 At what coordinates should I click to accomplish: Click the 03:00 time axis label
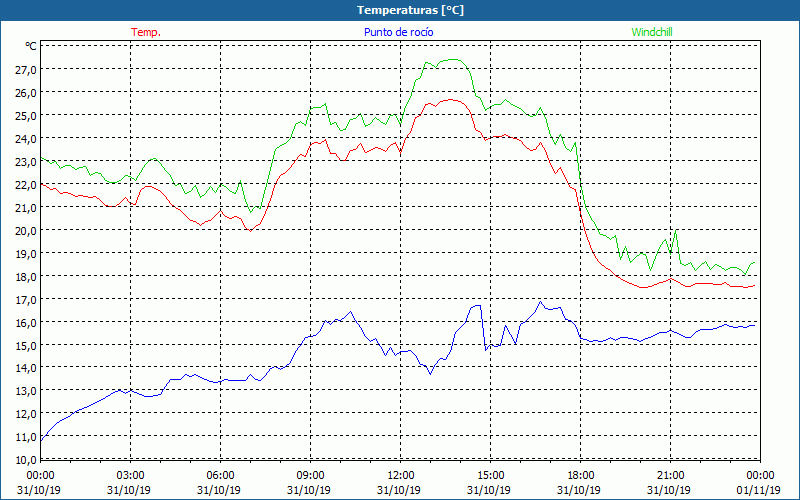point(131,476)
